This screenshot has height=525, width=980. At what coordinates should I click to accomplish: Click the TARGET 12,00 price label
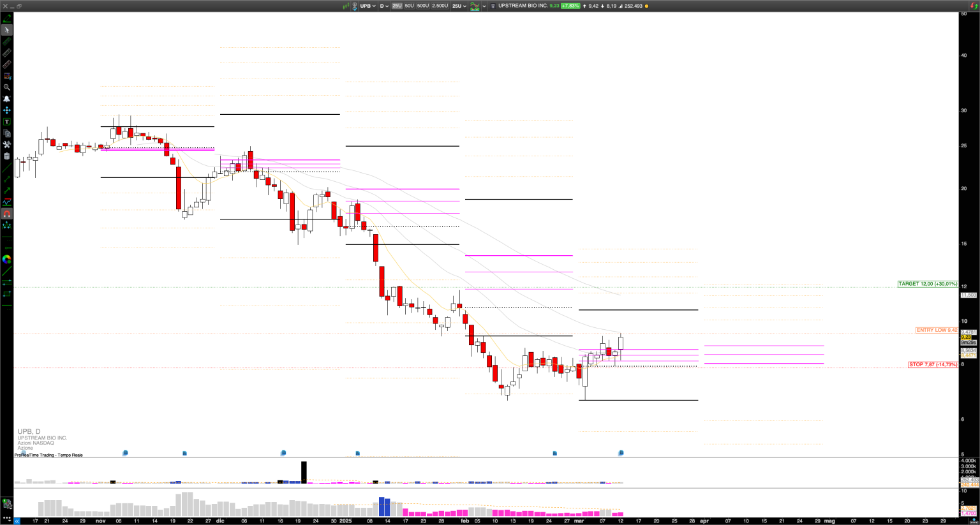pyautogui.click(x=928, y=284)
